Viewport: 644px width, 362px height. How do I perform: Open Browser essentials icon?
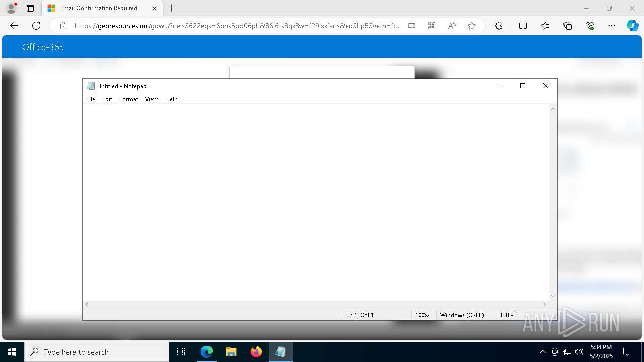(x=590, y=26)
